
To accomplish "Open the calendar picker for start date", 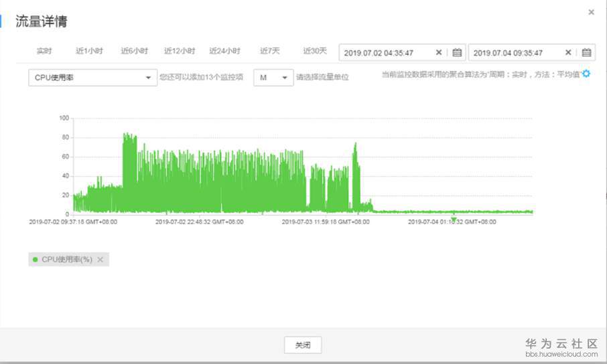I will pyautogui.click(x=457, y=53).
